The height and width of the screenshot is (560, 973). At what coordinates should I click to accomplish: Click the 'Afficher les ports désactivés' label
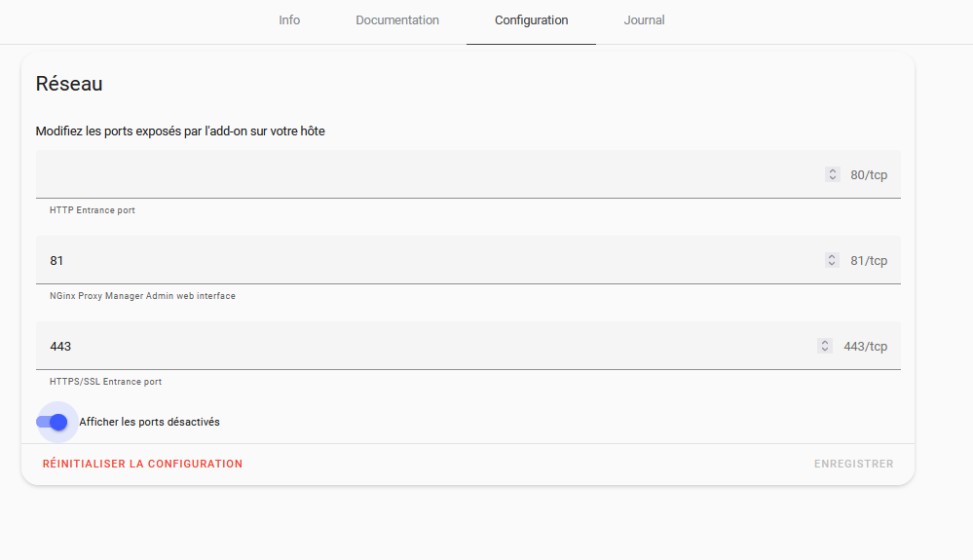150,422
